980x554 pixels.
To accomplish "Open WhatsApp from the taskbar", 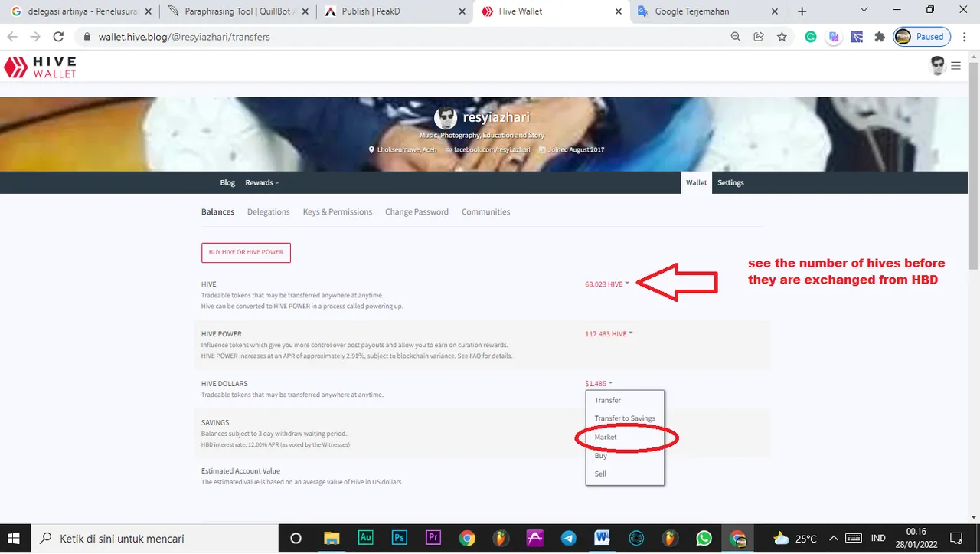I will point(704,538).
